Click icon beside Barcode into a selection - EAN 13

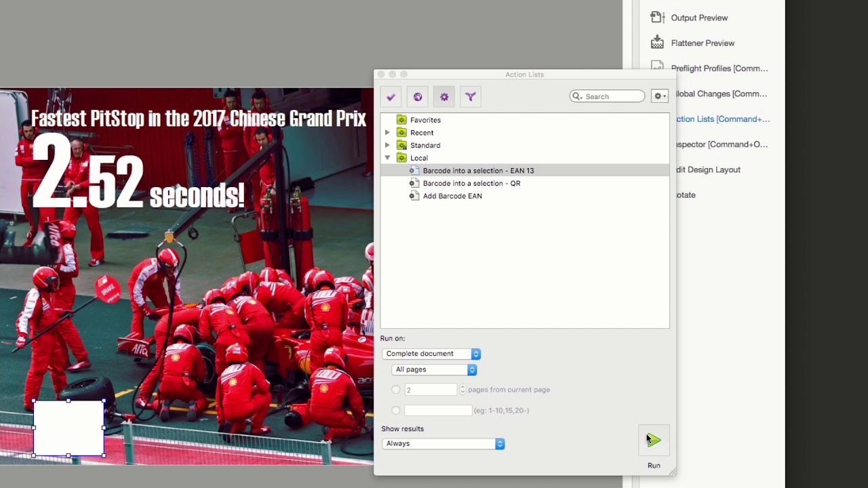pos(414,171)
